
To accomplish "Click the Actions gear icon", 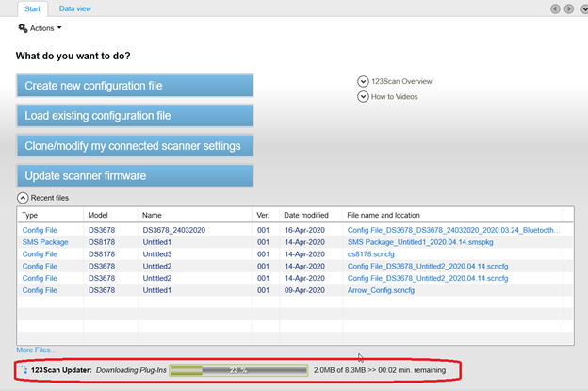I will click(23, 28).
